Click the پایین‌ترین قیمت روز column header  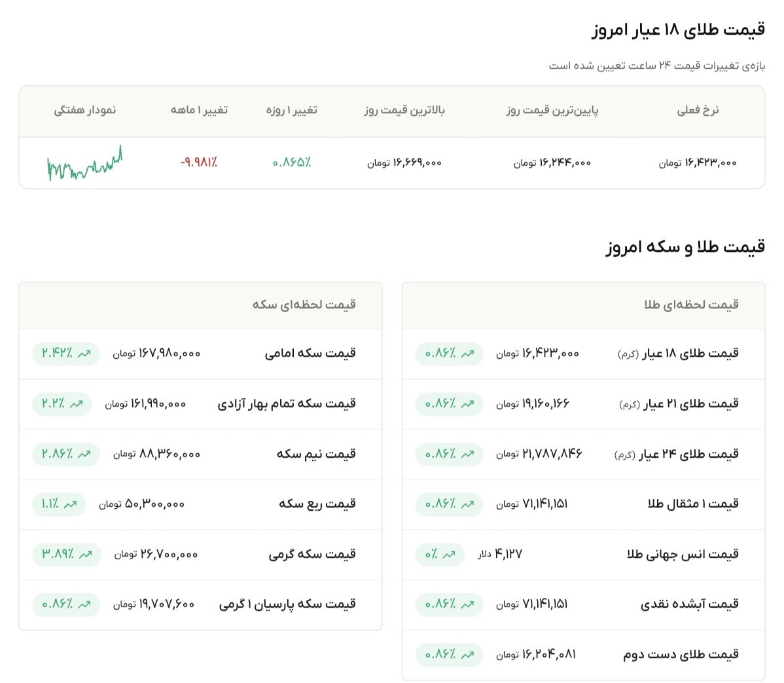point(552,110)
